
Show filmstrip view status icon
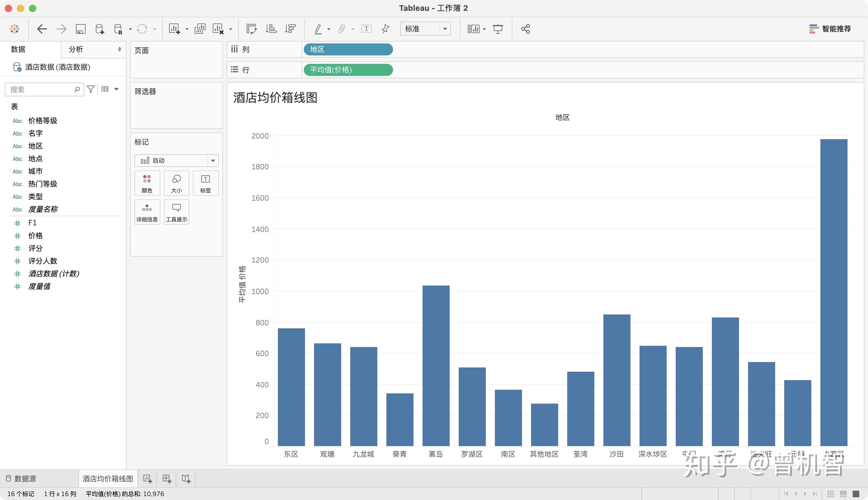[x=843, y=494]
